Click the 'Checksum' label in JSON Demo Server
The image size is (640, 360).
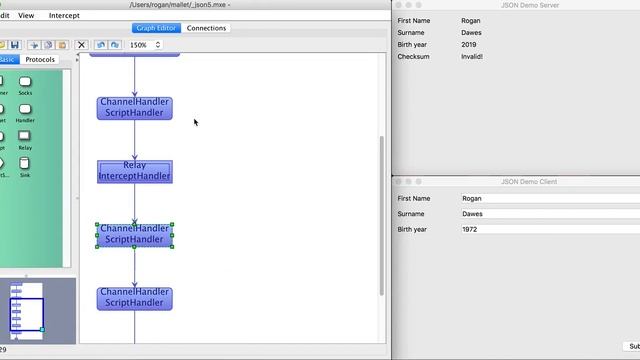click(x=413, y=57)
